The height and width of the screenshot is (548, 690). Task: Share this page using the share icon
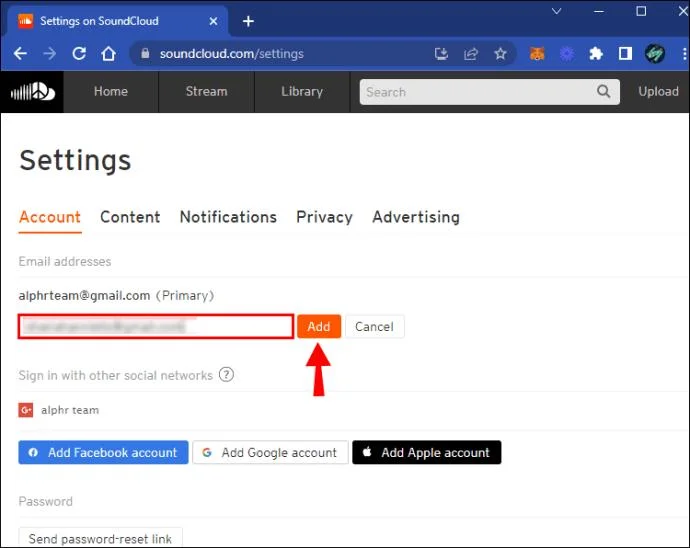[x=470, y=54]
